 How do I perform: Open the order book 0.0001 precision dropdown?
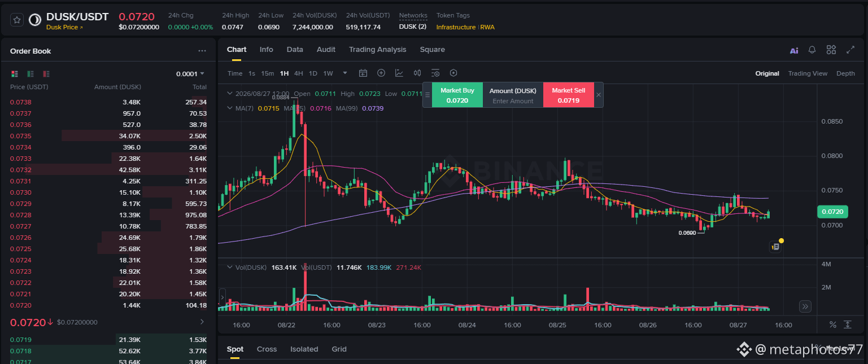pos(190,74)
